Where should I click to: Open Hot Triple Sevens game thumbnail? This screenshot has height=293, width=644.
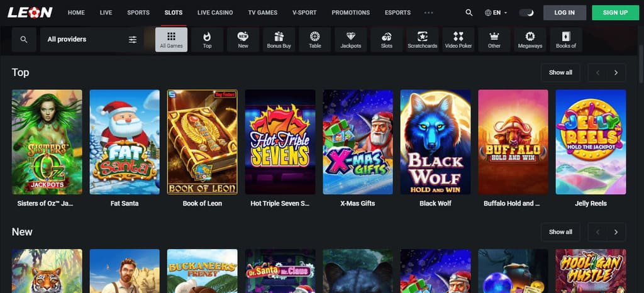[x=280, y=142]
